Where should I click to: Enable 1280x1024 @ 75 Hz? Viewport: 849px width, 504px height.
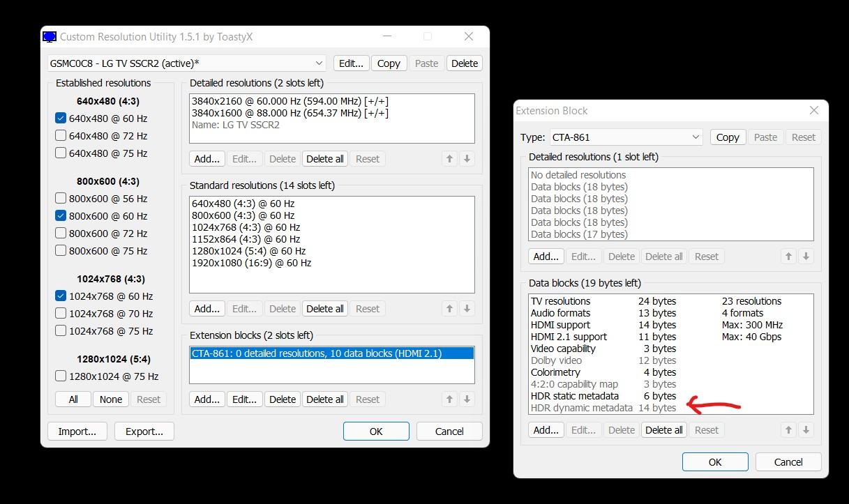tap(60, 376)
